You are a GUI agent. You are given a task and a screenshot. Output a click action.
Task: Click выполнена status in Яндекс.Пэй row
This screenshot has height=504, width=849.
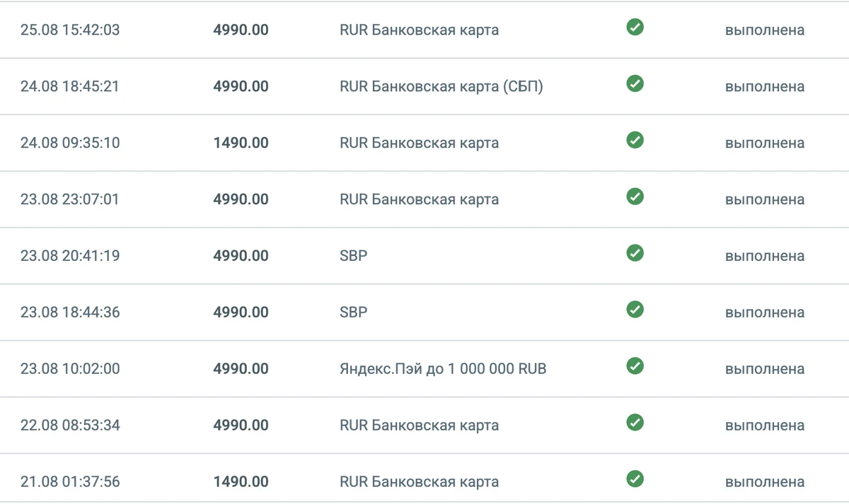tap(765, 370)
